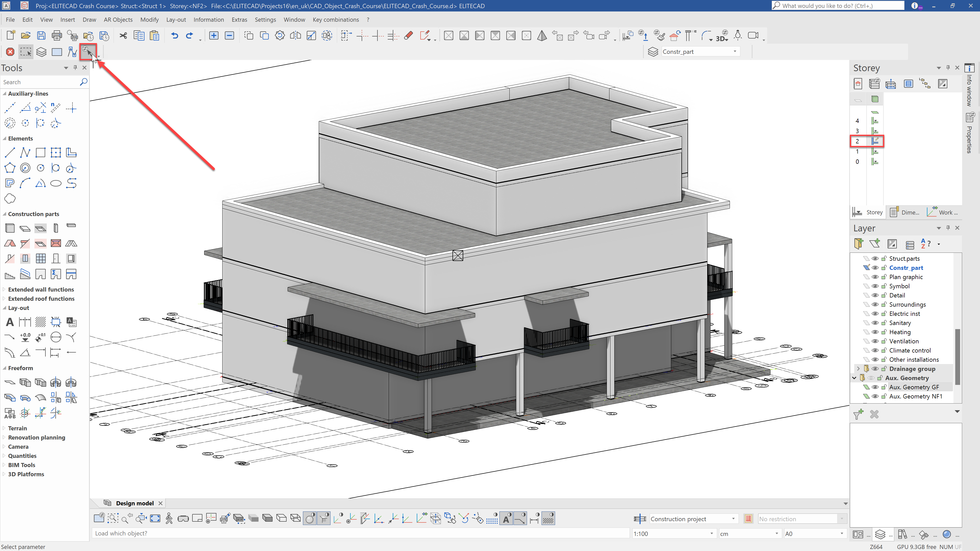Toggle visibility of Ventilation layer

coord(875,341)
